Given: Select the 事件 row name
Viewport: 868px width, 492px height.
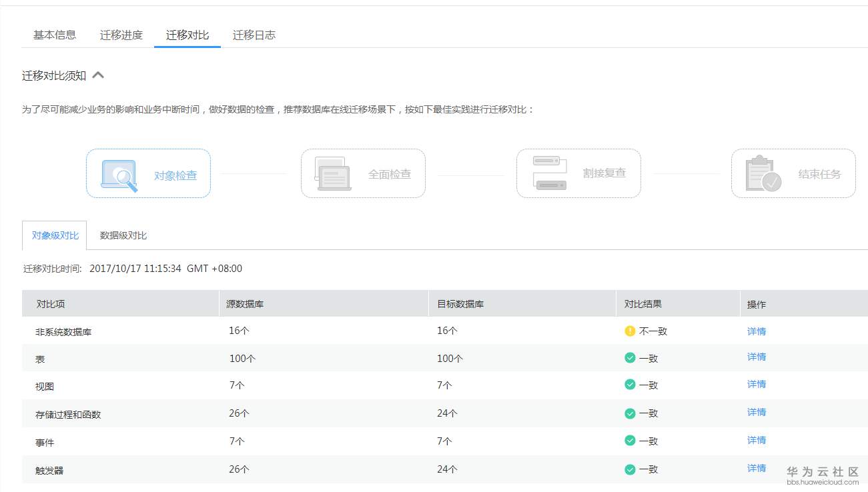Looking at the screenshot, I should [x=45, y=443].
